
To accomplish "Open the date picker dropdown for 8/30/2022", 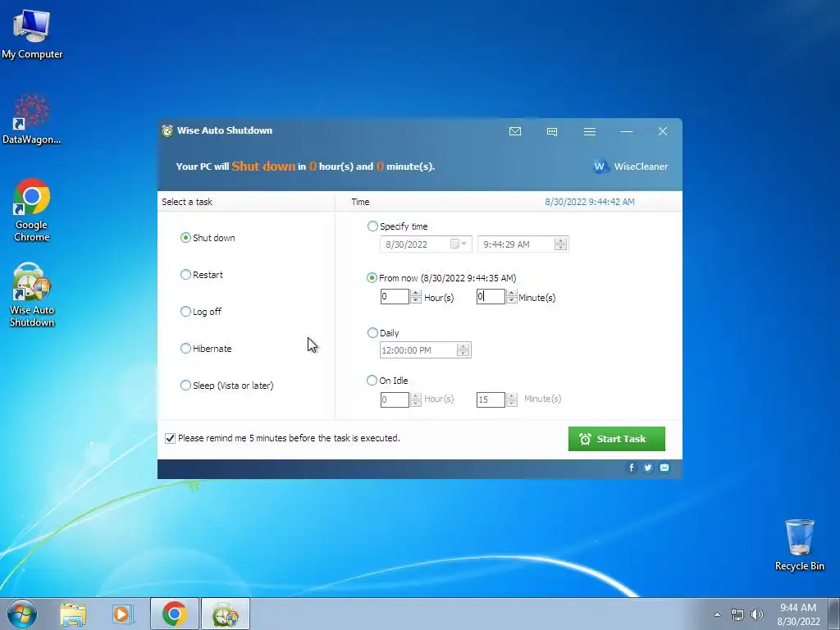I will point(459,244).
